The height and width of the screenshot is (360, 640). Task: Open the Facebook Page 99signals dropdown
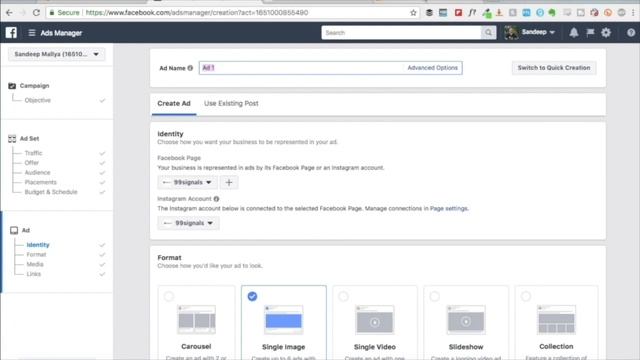pos(187,182)
